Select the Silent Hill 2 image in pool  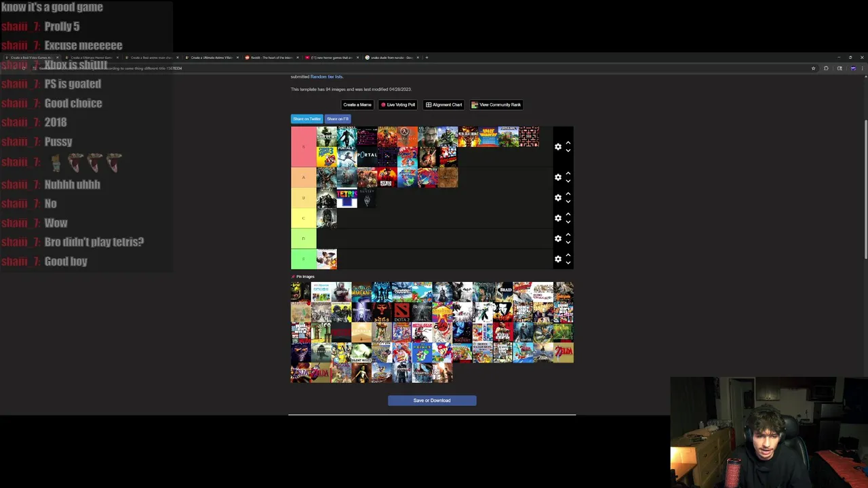[x=362, y=352]
